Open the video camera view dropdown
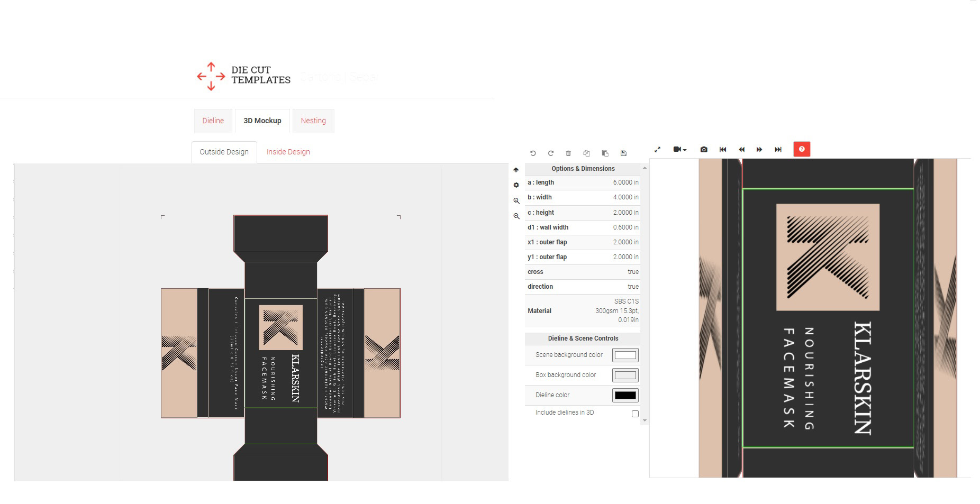This screenshot has height=504, width=980. [679, 150]
